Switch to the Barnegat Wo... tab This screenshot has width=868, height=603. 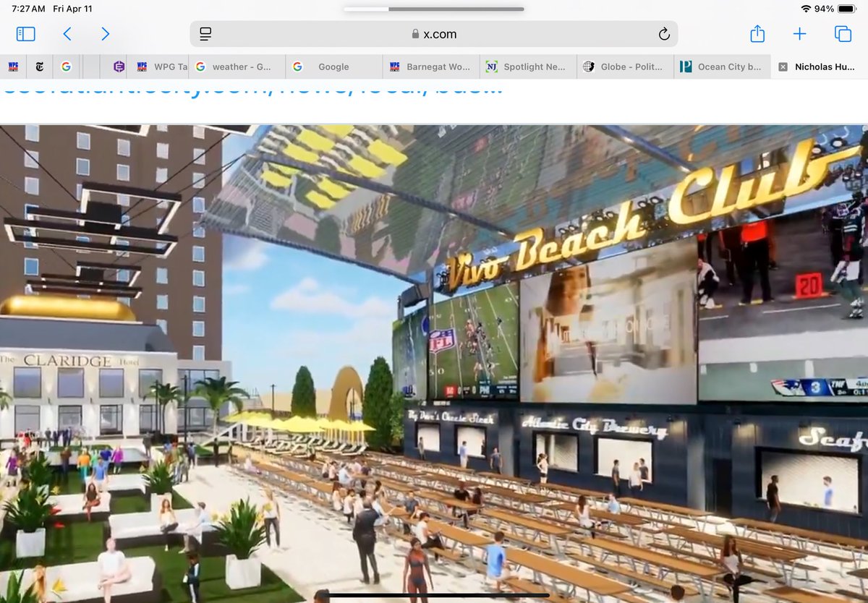(431, 67)
